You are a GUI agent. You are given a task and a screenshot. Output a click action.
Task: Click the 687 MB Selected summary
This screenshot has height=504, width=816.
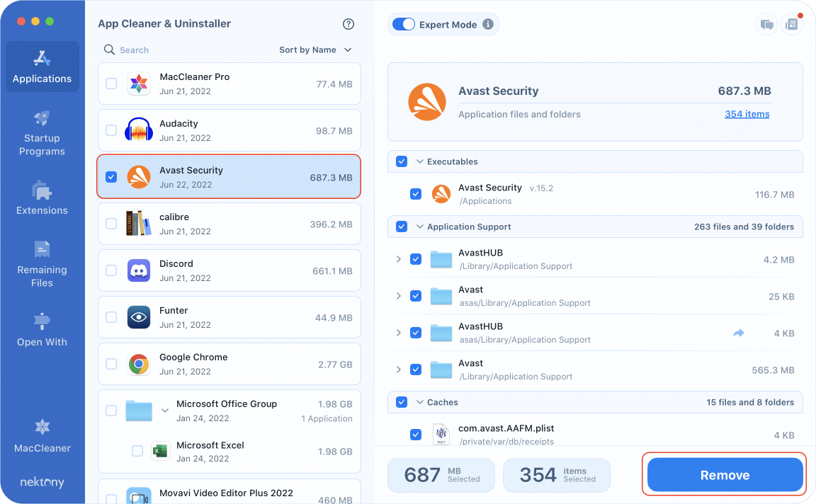(x=441, y=475)
